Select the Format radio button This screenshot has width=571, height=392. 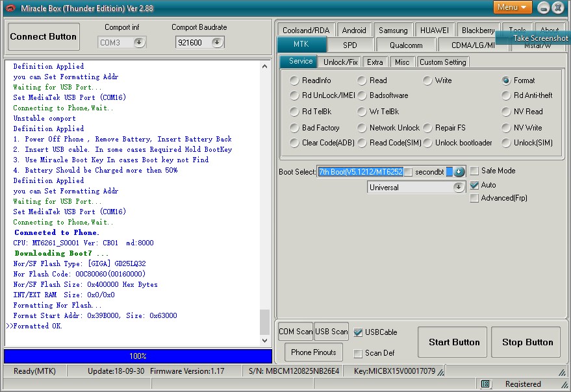pos(506,80)
